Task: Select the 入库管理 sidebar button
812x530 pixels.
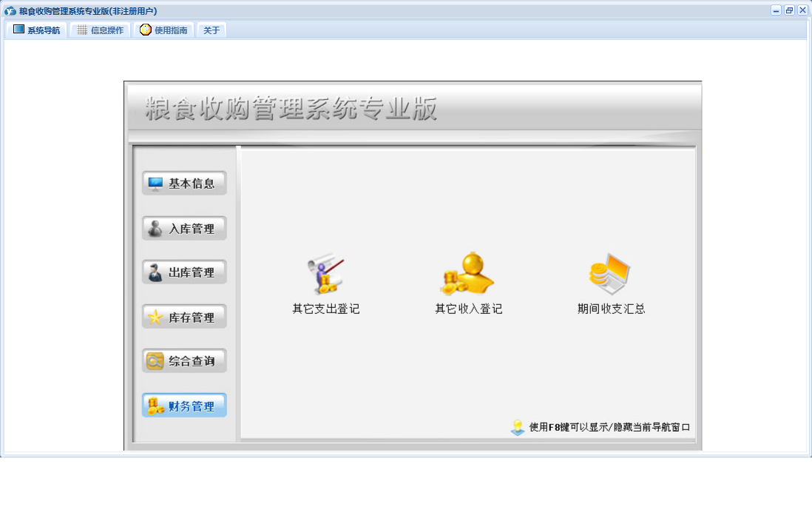Action: pos(184,228)
